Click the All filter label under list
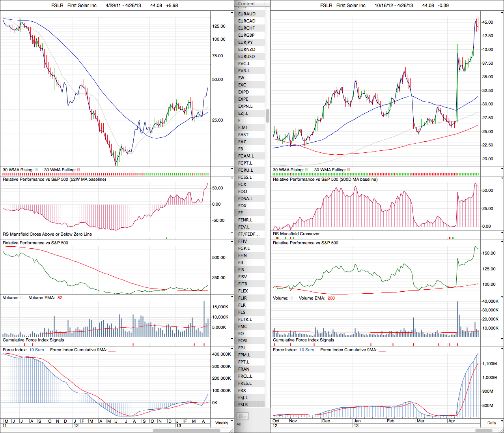 [x=239, y=424]
